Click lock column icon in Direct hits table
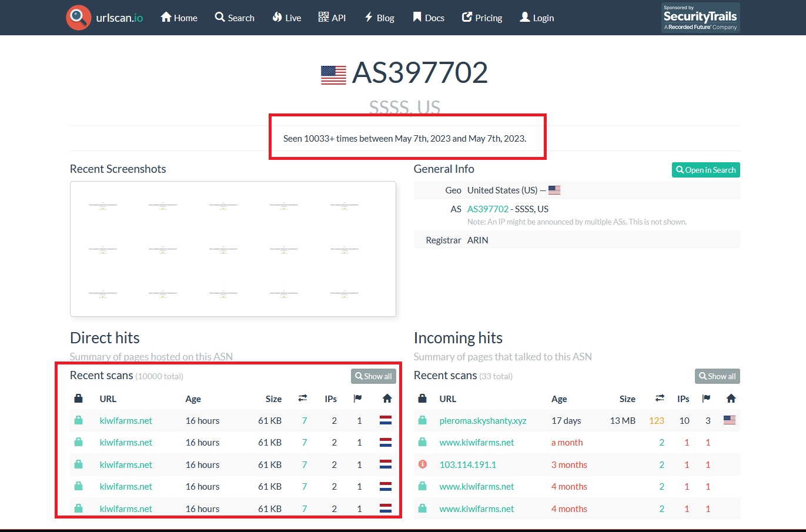806x532 pixels. (78, 399)
